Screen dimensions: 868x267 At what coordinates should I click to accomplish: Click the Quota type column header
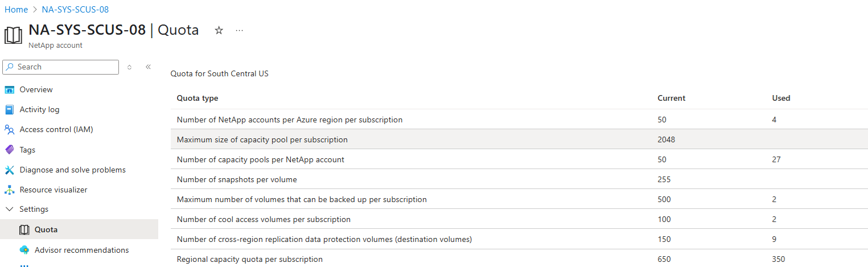[198, 98]
